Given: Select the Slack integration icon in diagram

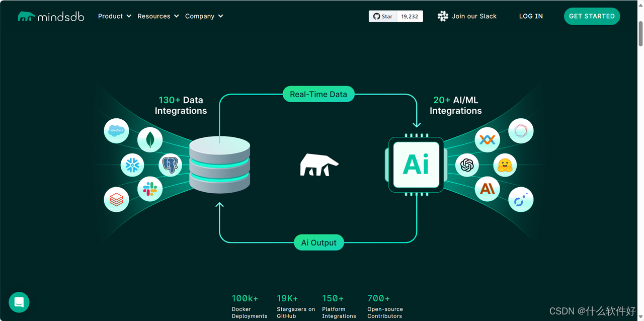Looking at the screenshot, I should pos(150,189).
